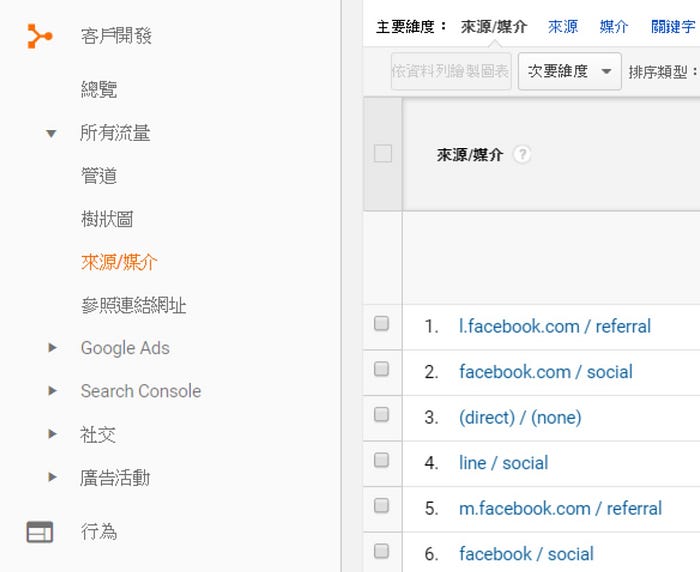Select the 來源/媒介 primary dimension tab
Viewport: 700px width, 572px height.
coord(494,27)
